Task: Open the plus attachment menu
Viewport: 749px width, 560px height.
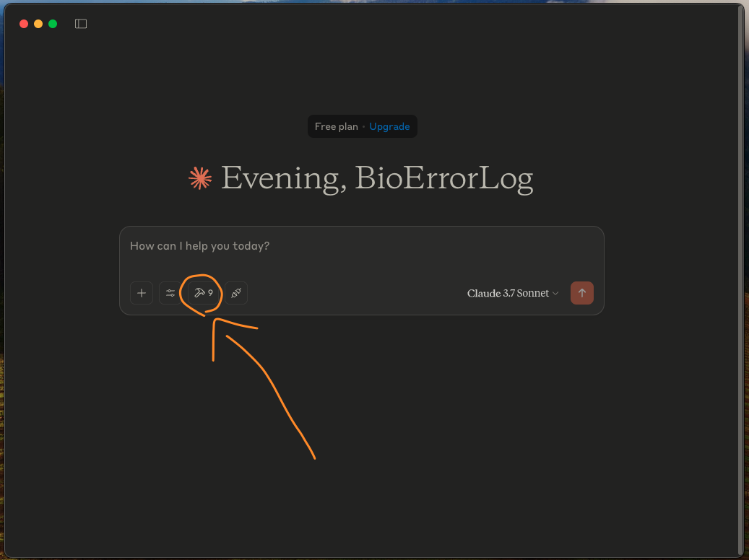Action: (142, 293)
